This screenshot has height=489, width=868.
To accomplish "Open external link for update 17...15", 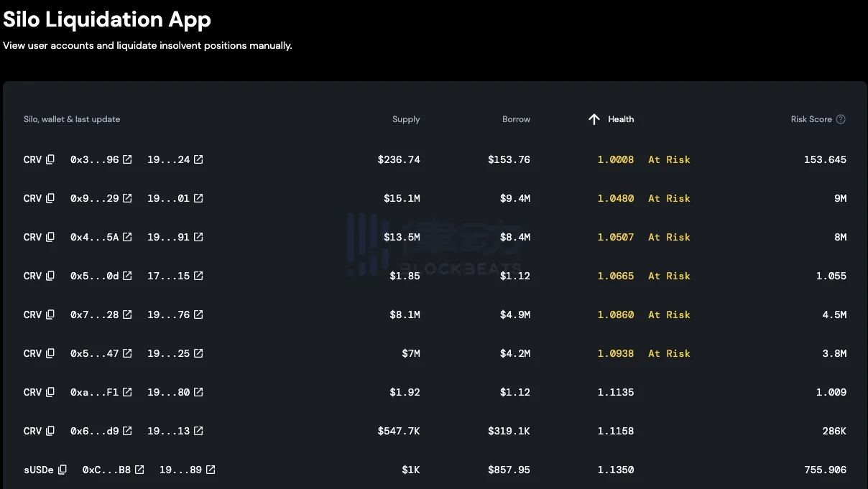I will click(198, 276).
